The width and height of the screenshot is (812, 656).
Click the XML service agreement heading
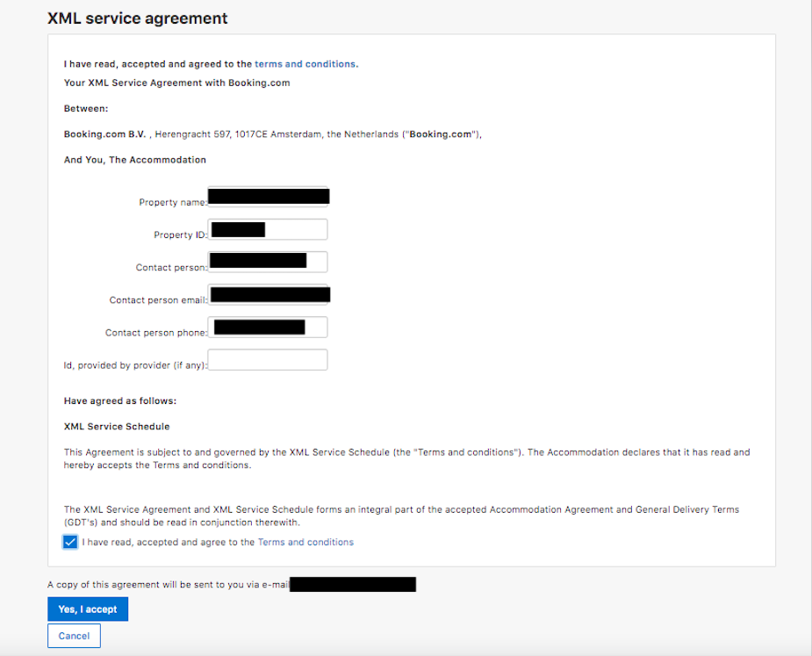point(137,18)
